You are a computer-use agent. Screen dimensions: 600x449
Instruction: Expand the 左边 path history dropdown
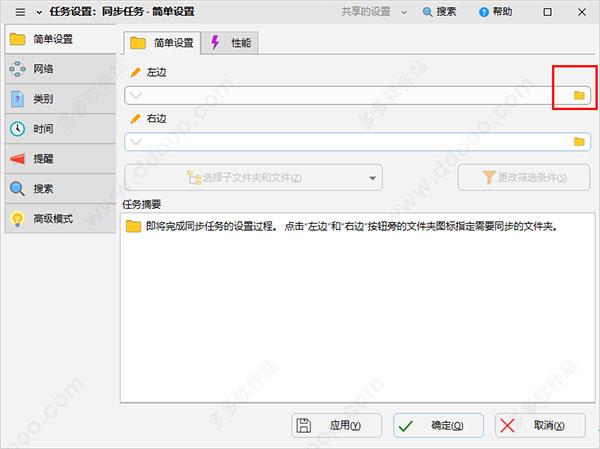click(x=137, y=95)
